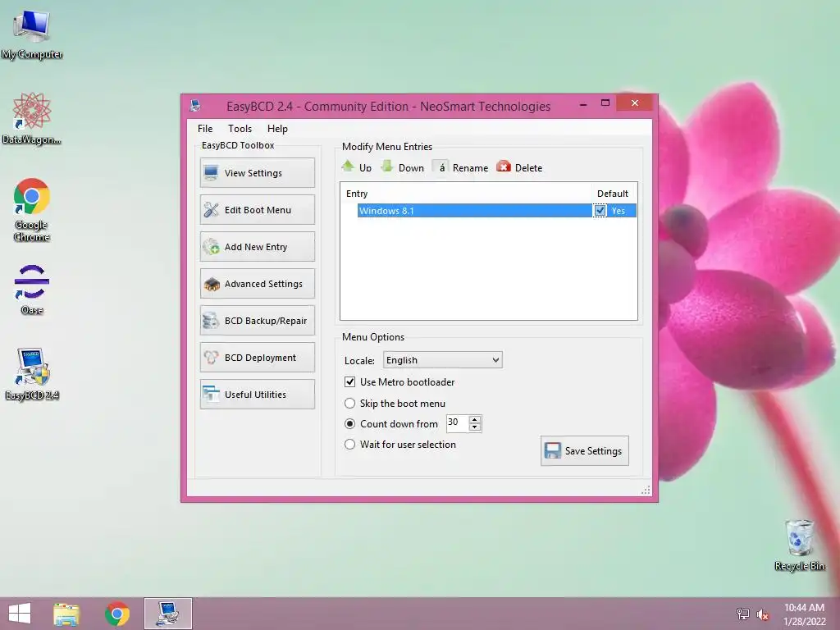This screenshot has width=840, height=630.
Task: Expand the Locale dropdown
Action: 443,360
